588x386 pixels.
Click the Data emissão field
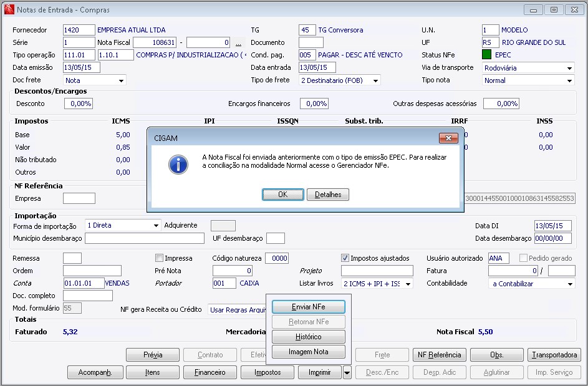coord(82,67)
